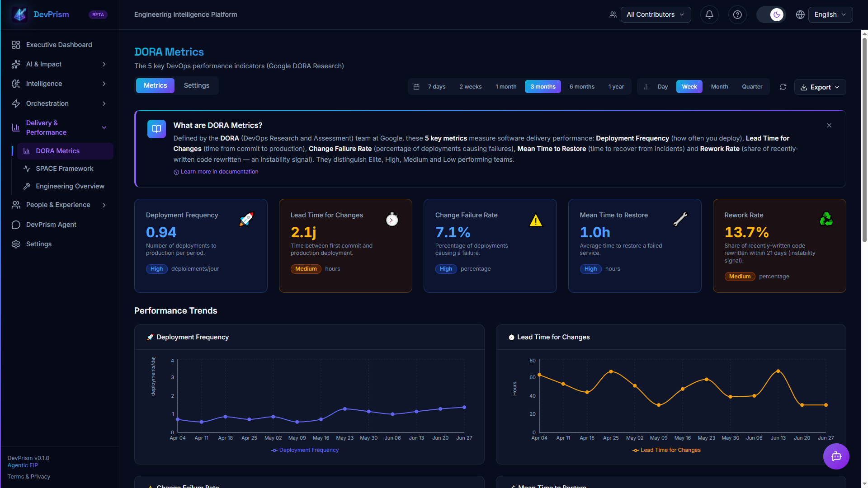Click Learn more in documentation link
Screen dimensions: 868x488
(216, 172)
